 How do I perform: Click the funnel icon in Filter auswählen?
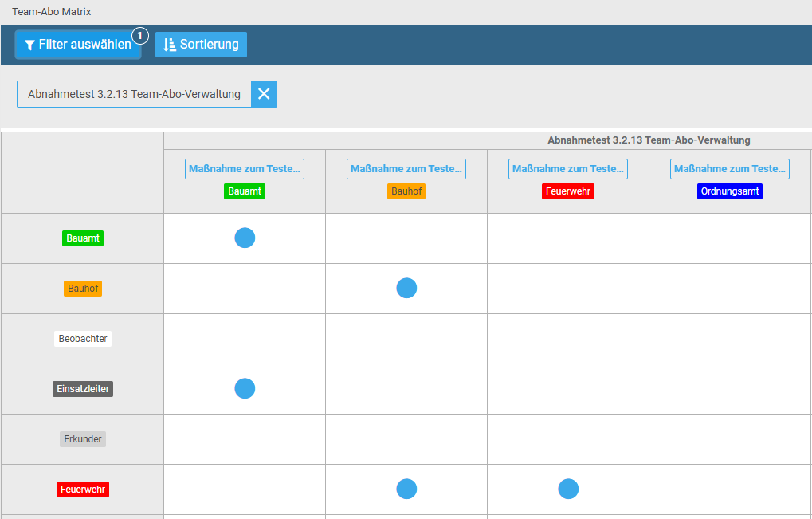tap(29, 45)
